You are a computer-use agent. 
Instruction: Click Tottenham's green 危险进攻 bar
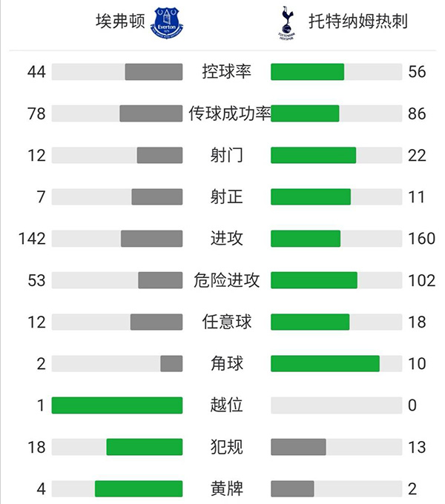coord(314,280)
